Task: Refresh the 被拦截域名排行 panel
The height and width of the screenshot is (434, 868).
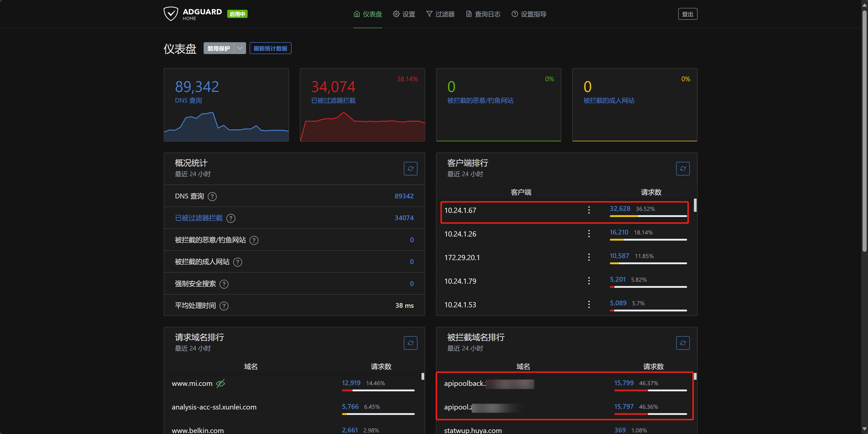Action: click(x=683, y=343)
